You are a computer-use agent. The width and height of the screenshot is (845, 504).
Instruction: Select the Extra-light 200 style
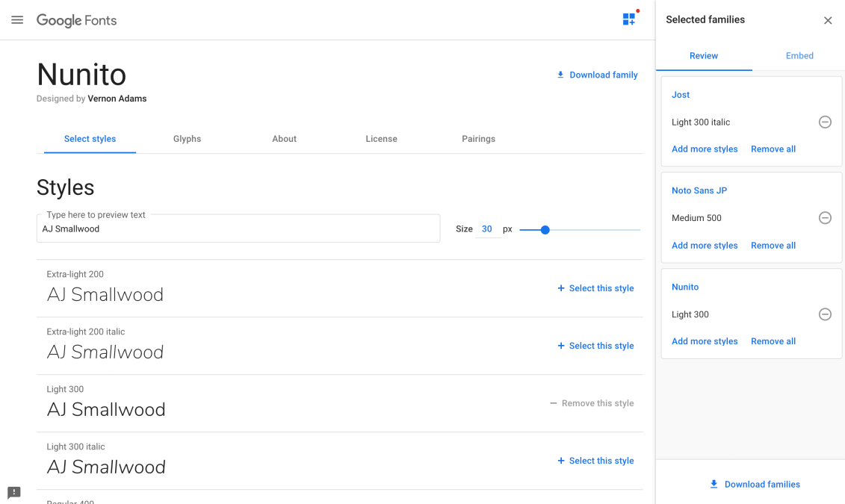pos(595,289)
